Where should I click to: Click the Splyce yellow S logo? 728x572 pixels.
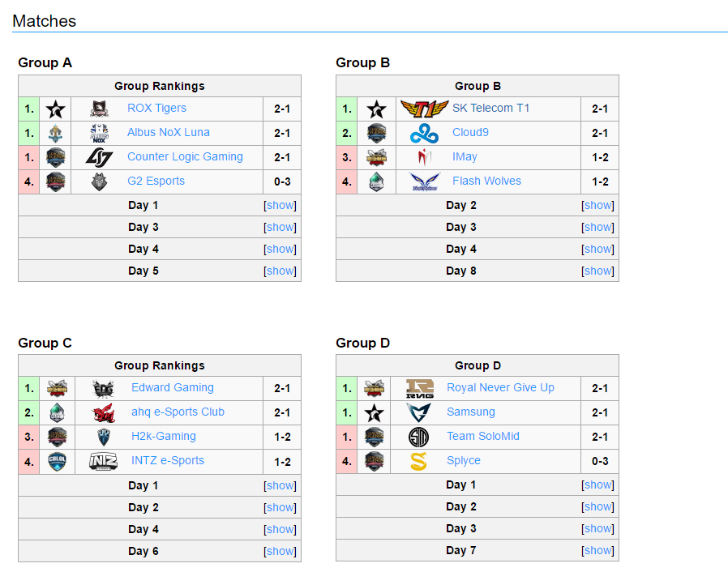418,461
